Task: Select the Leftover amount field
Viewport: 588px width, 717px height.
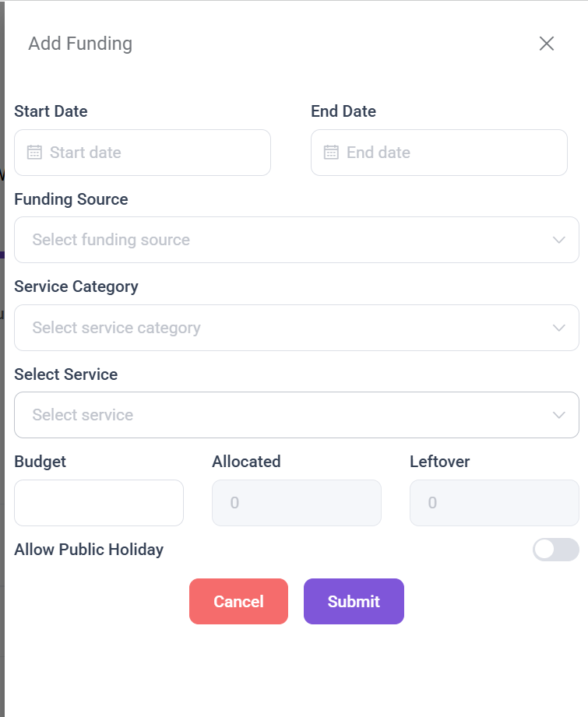Action: 495,503
